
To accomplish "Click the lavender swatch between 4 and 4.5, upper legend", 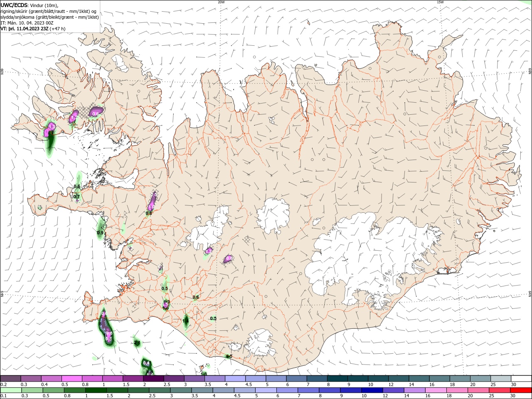I will [x=235, y=379].
